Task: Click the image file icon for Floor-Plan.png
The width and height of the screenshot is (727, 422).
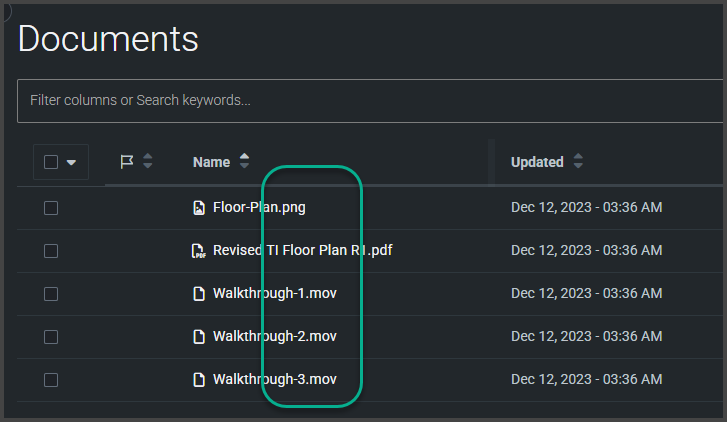Action: click(x=199, y=208)
